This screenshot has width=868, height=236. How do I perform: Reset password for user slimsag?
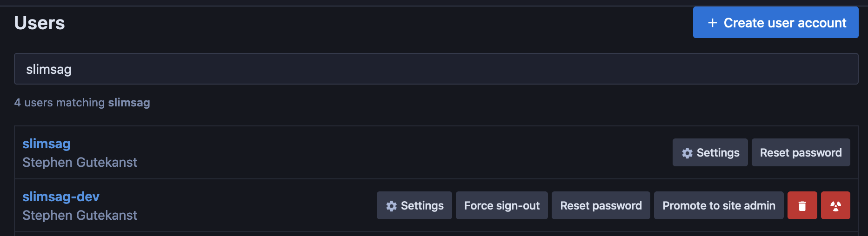pyautogui.click(x=801, y=152)
